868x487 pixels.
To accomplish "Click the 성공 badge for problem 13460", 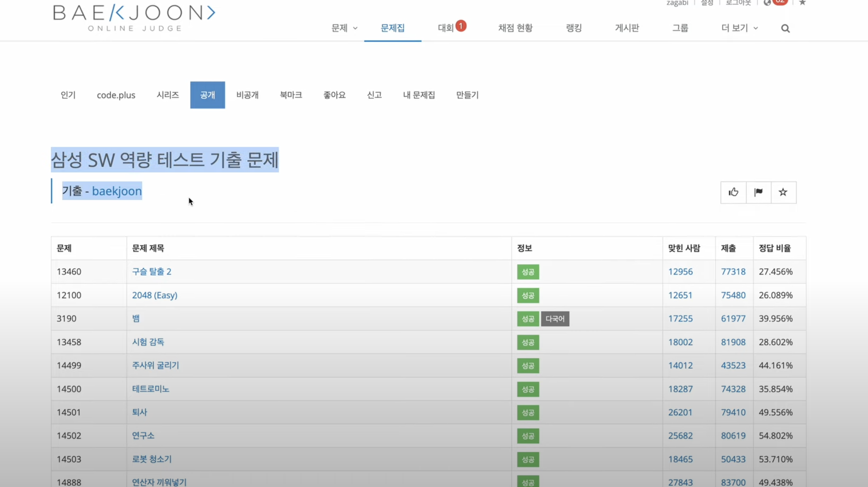I will [x=528, y=272].
